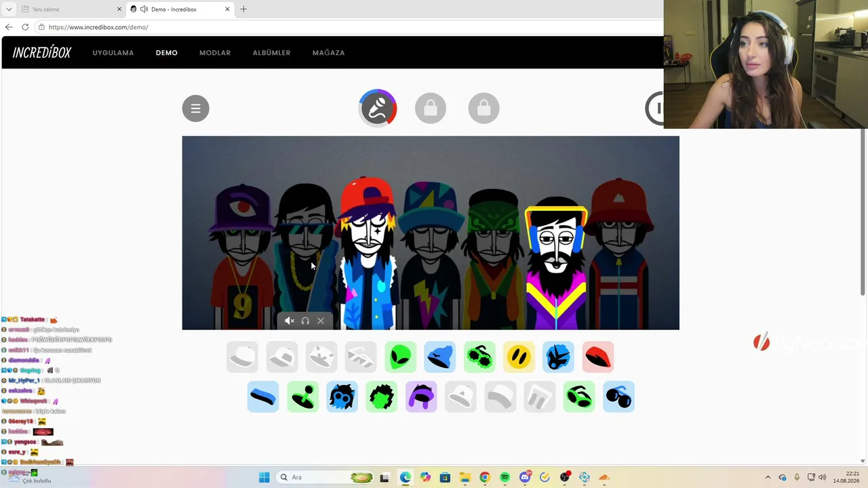Click the greyed-out pixel glasses sound icon

point(361,357)
